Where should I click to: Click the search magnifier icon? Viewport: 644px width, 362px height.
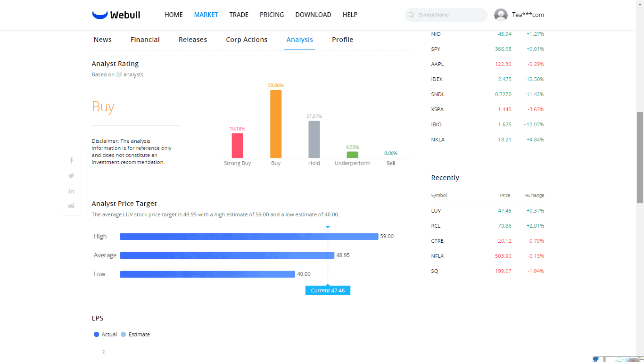pos(412,15)
